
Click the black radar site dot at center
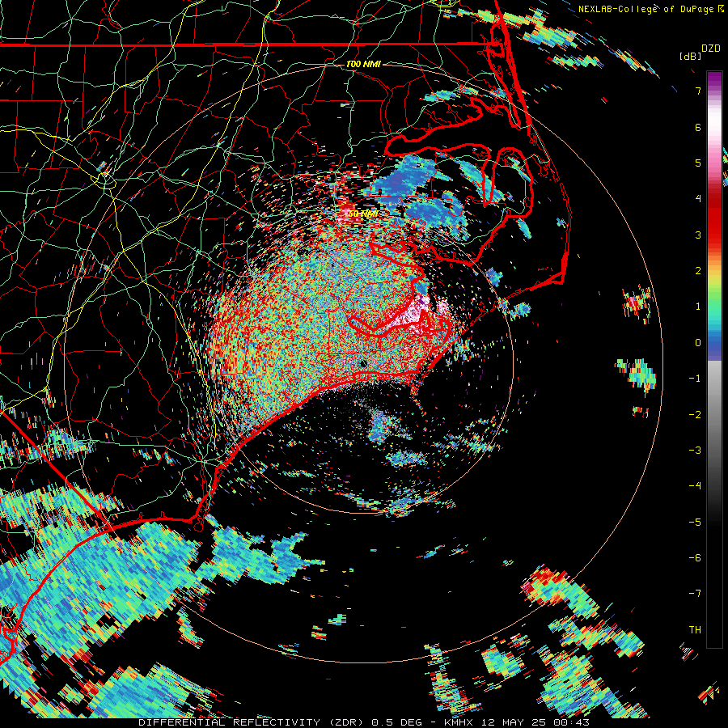pos(363,363)
